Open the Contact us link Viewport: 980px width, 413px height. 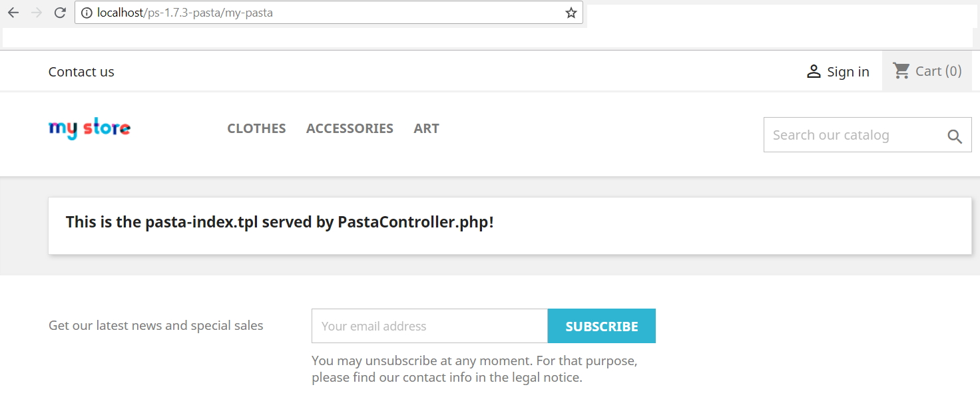[81, 72]
